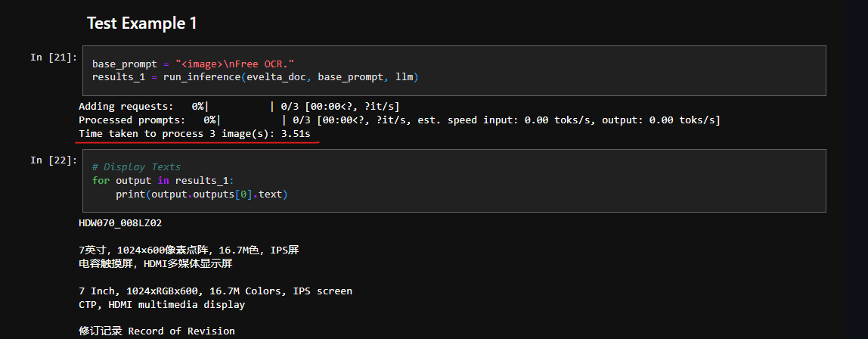
Task: Click the "for output in results_1" line
Action: (164, 180)
